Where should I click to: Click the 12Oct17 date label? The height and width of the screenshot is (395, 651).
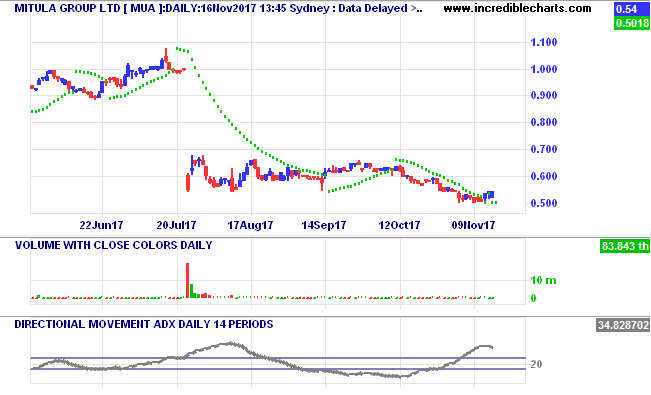[399, 226]
